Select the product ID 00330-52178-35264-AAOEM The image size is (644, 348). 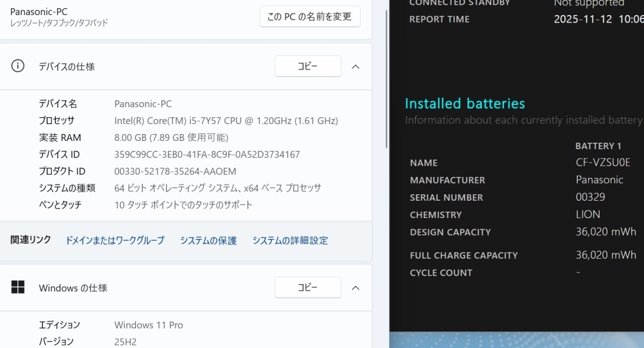(x=175, y=171)
